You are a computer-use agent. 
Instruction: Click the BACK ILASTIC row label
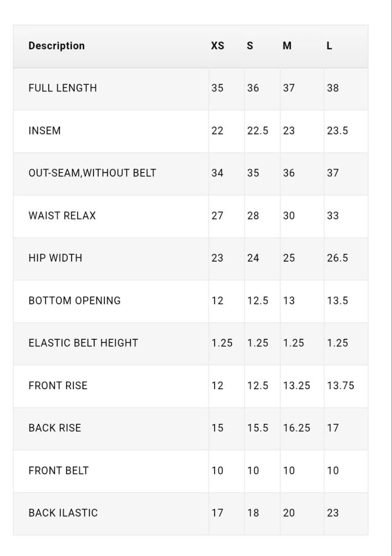point(63,513)
